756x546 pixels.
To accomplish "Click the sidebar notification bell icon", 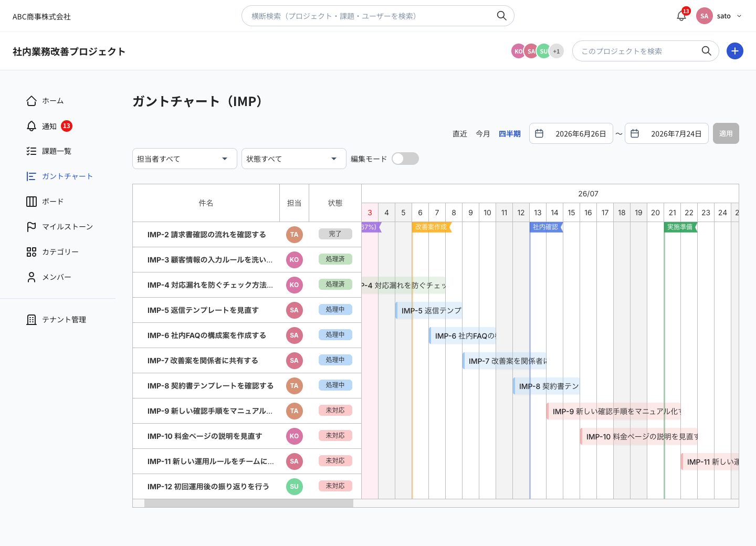I will (x=31, y=126).
